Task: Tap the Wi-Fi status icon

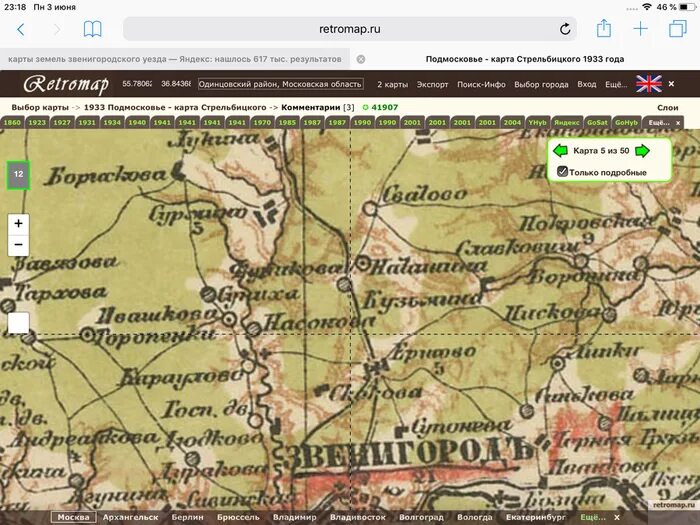Action: pos(646,7)
